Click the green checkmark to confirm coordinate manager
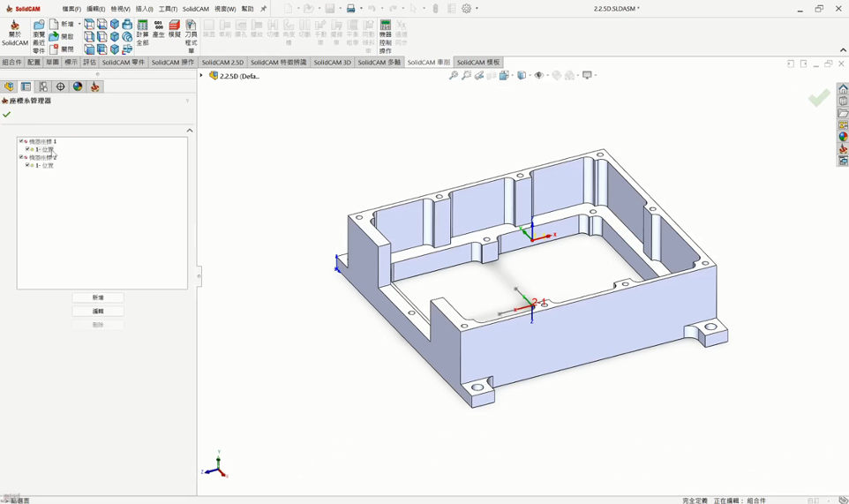Screen dimensions: 849x504 7,115
